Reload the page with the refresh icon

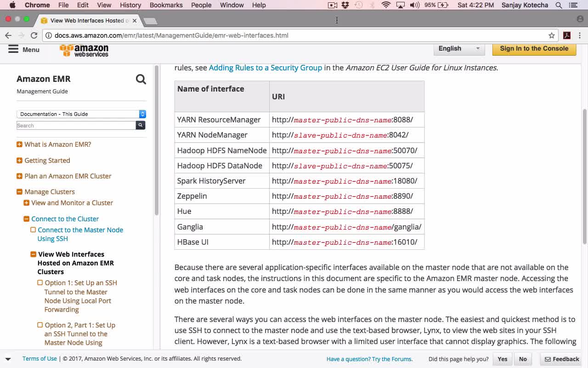[34, 35]
